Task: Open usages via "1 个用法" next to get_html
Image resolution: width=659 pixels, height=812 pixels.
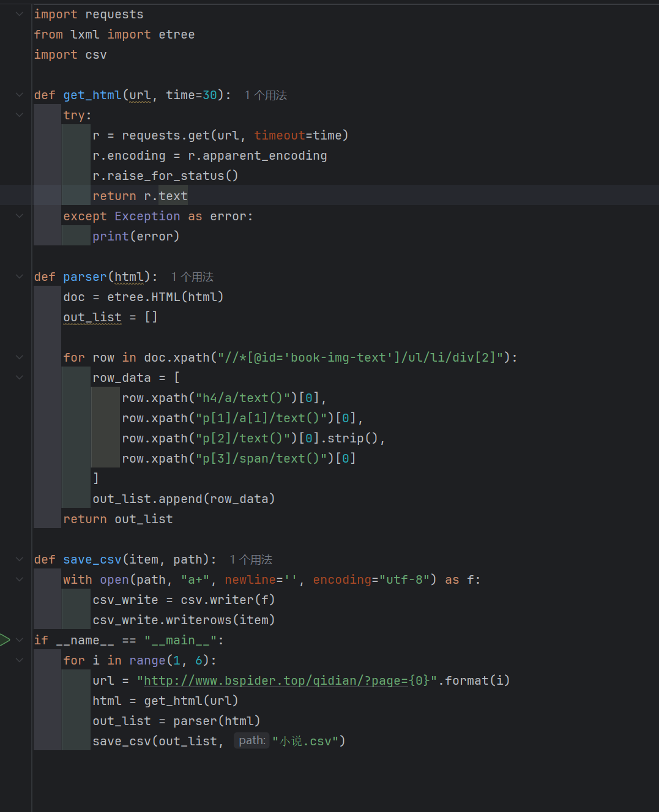Action: coord(265,95)
